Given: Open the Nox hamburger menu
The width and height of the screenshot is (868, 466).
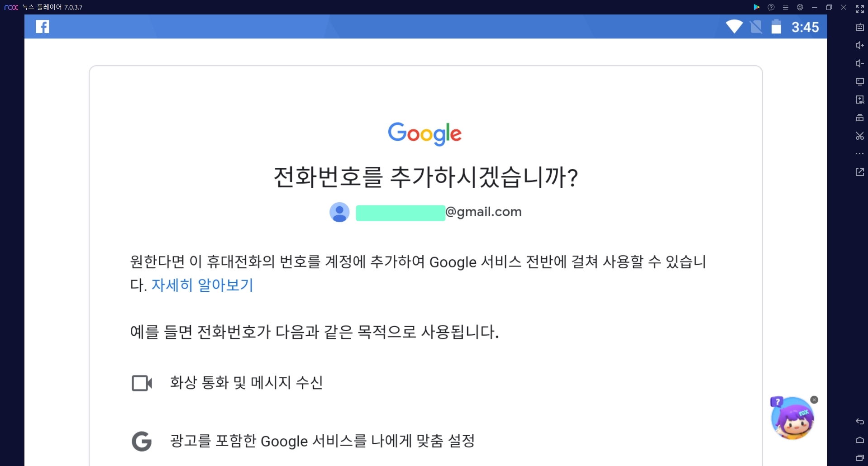Looking at the screenshot, I should coord(785,7).
